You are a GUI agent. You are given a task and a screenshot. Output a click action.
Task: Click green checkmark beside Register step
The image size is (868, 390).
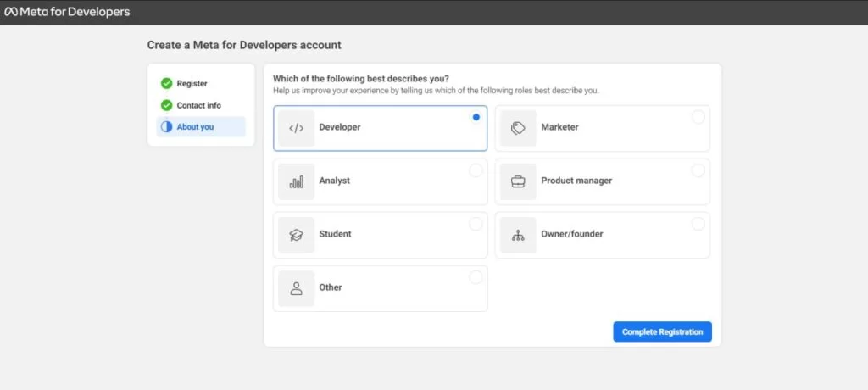(x=167, y=84)
